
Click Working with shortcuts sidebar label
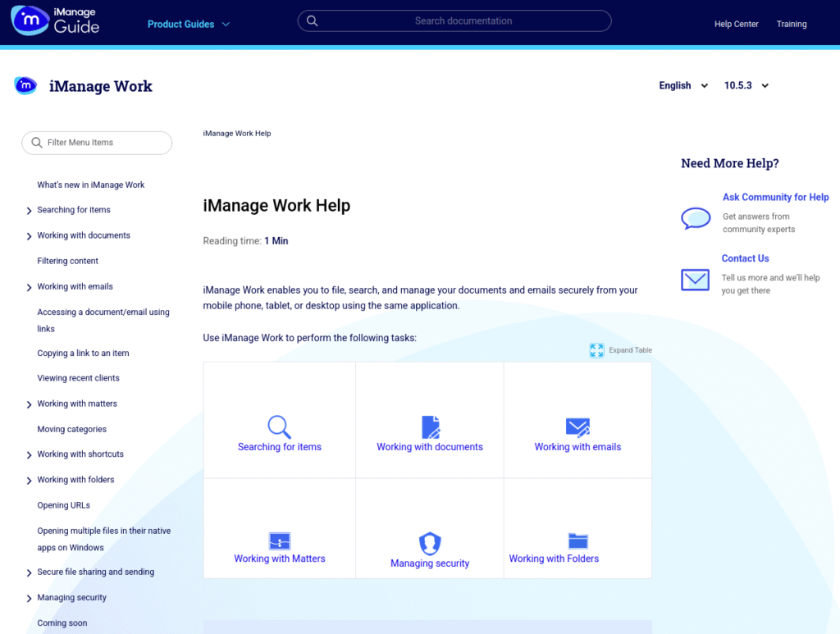(x=80, y=454)
